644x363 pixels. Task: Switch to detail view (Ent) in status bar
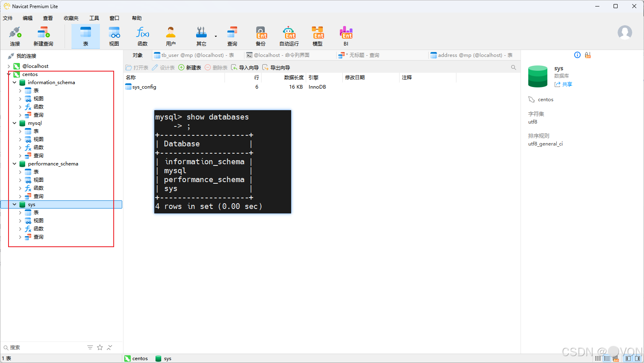pos(616,359)
